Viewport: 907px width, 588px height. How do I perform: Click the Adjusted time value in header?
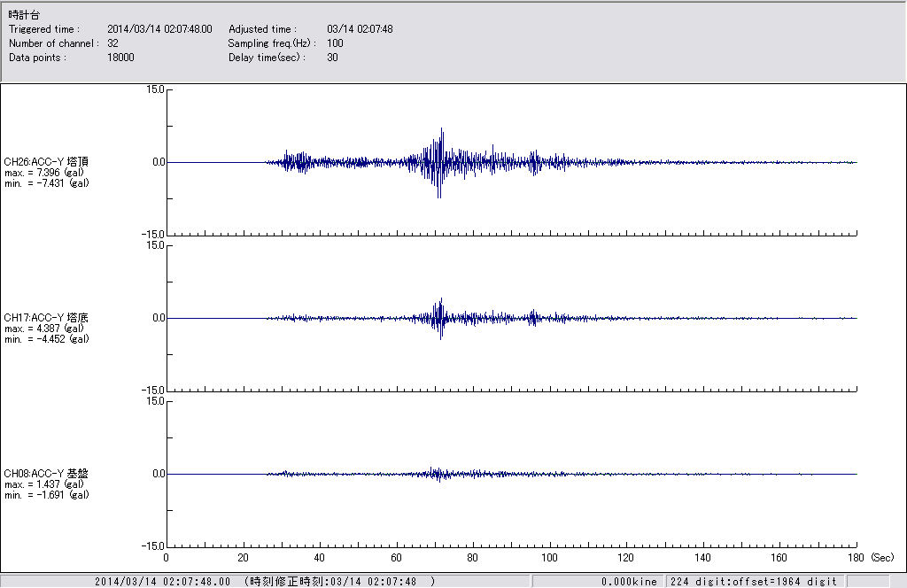point(360,29)
